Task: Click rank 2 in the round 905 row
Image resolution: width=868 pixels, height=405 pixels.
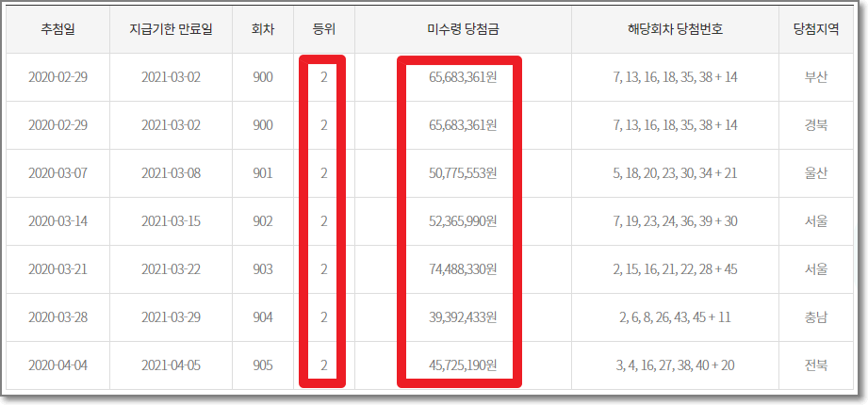Action: coord(324,365)
